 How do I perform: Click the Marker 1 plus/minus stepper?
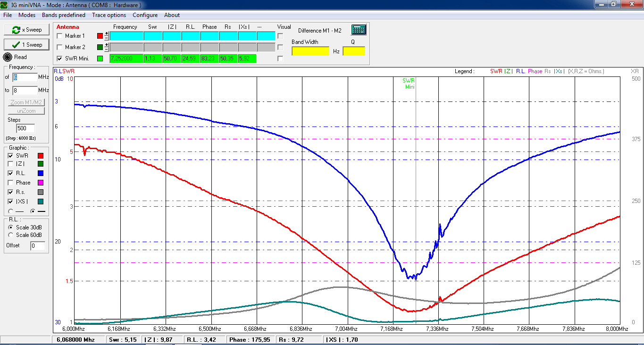[x=107, y=36]
